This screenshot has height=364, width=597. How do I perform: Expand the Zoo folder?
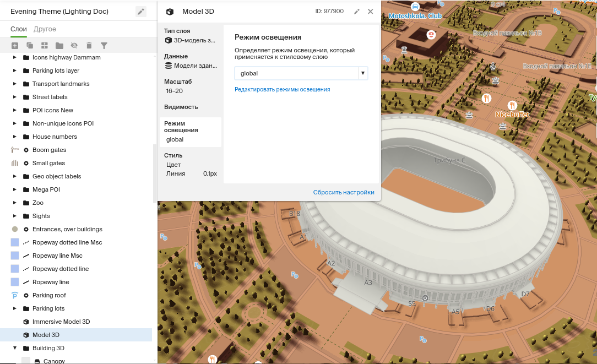pos(15,203)
